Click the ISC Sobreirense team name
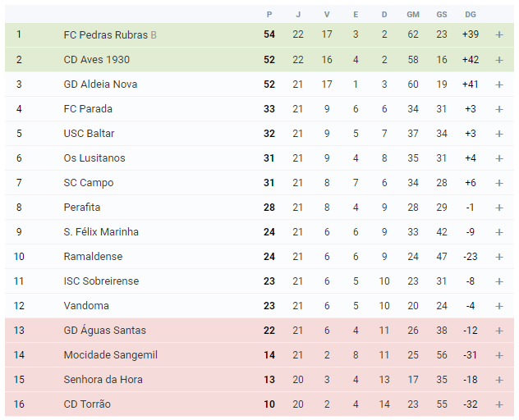Viewport: 519px width, 420px height. [101, 281]
